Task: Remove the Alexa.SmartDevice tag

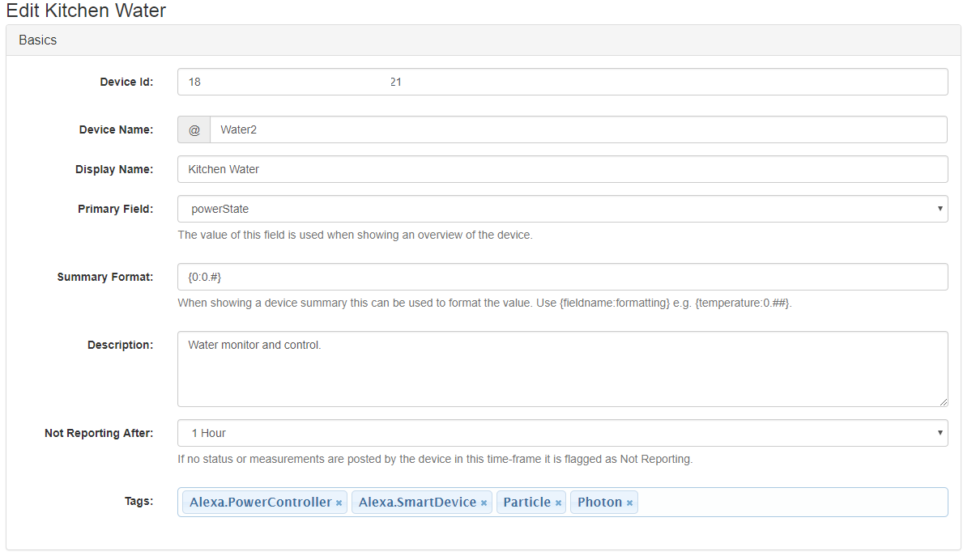Action: [x=483, y=502]
